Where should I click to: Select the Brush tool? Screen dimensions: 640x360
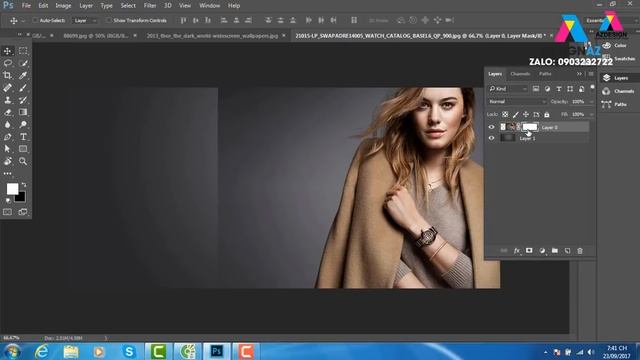click(x=23, y=88)
